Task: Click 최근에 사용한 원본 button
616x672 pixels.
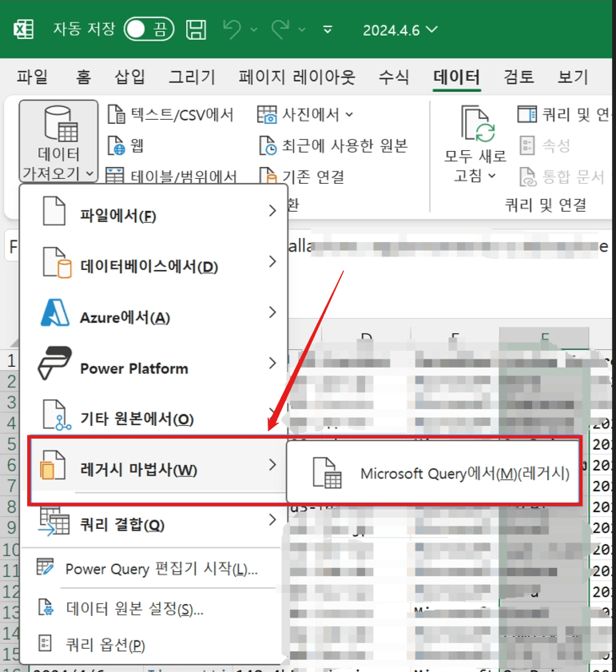Action: pos(333,145)
